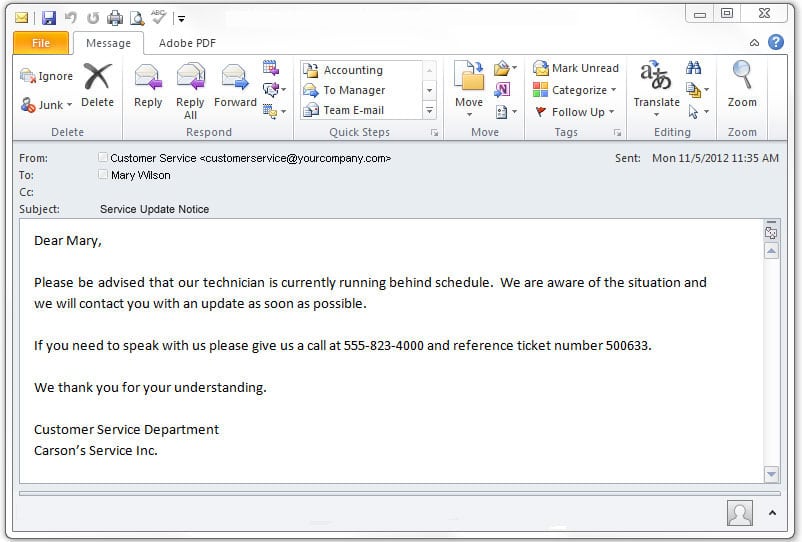Click the icon above the body scrollbar
Screen dimensions: 802x542
[771, 233]
